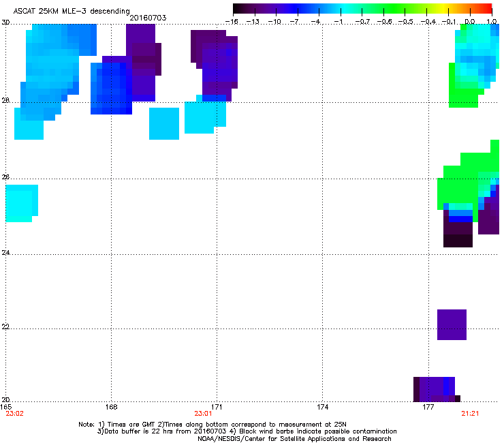Click longitude label 177 on the bottom axis
Viewport: 504px width, 443px height.
pyautogui.click(x=428, y=407)
